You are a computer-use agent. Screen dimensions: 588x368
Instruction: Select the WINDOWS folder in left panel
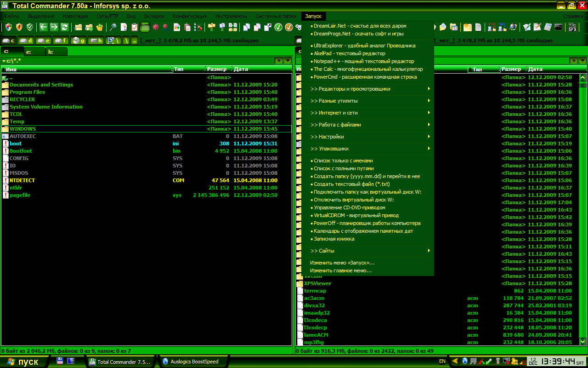click(23, 129)
